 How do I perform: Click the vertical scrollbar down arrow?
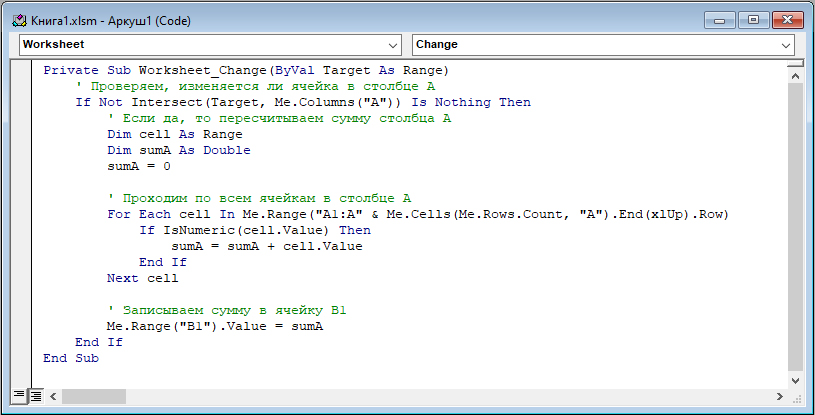tap(795, 381)
